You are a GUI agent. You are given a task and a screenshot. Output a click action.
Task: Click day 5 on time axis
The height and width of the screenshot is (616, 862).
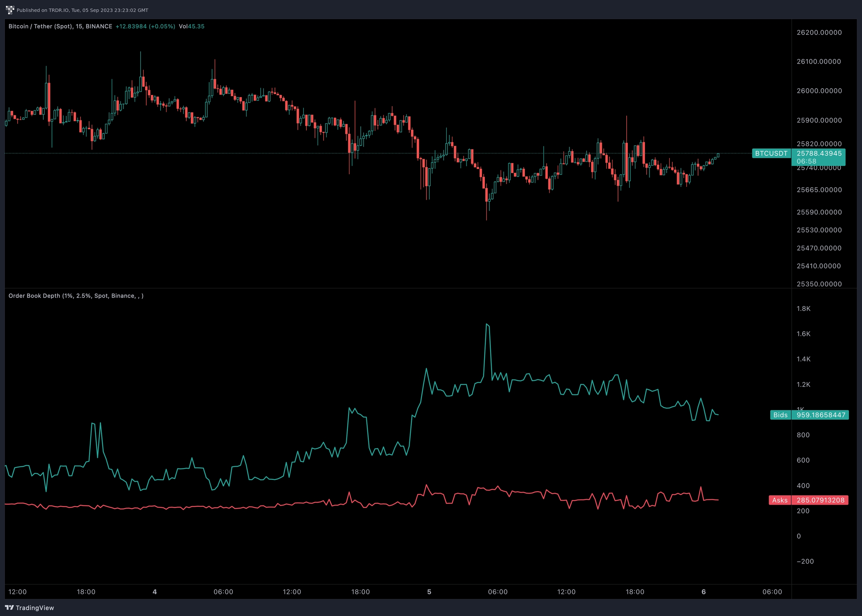coord(429,592)
